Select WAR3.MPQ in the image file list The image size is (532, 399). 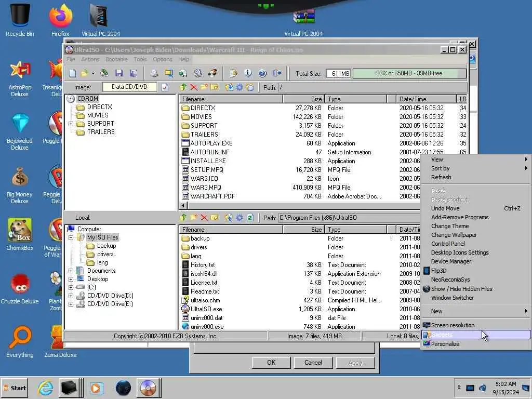point(206,187)
